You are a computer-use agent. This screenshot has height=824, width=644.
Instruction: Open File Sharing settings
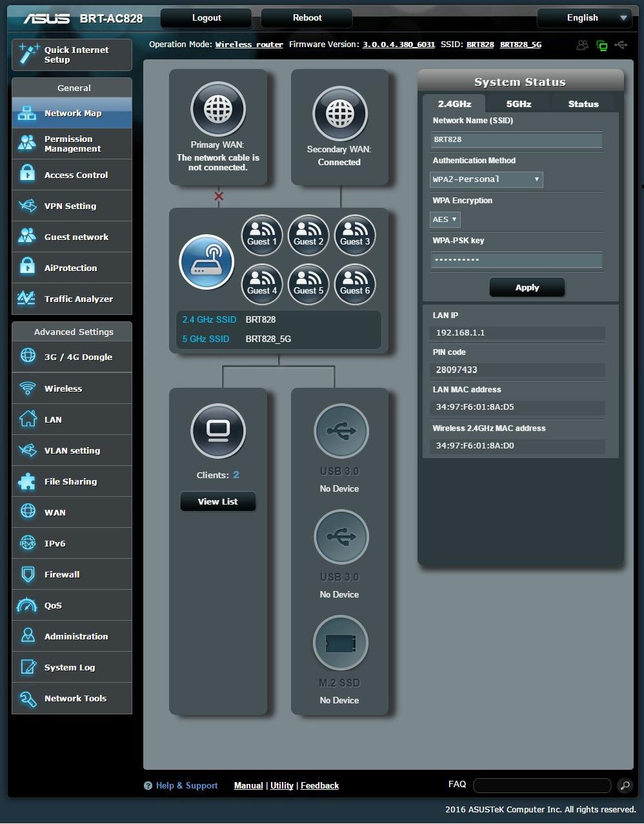coord(72,481)
